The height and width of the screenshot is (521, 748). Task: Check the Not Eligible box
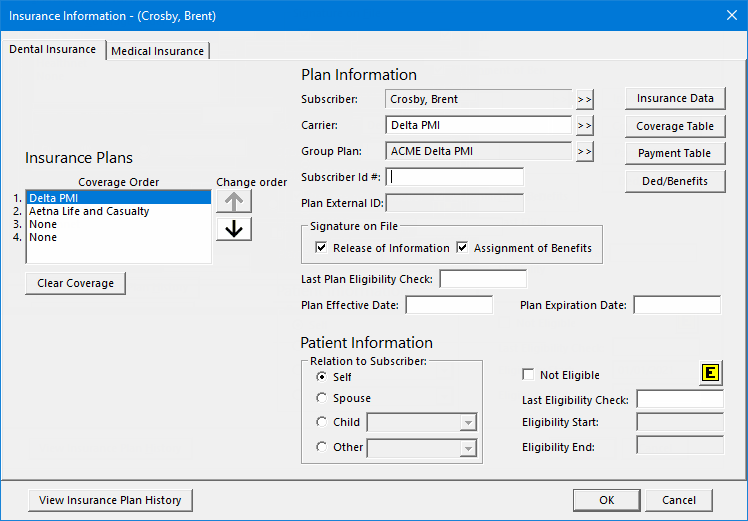(x=528, y=375)
